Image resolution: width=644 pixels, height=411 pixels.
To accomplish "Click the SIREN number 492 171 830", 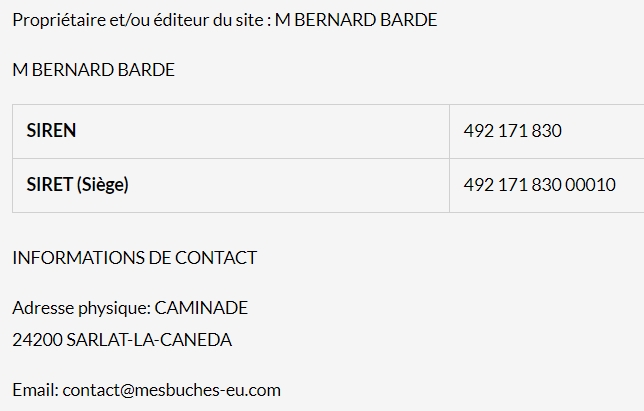I will pos(512,131).
